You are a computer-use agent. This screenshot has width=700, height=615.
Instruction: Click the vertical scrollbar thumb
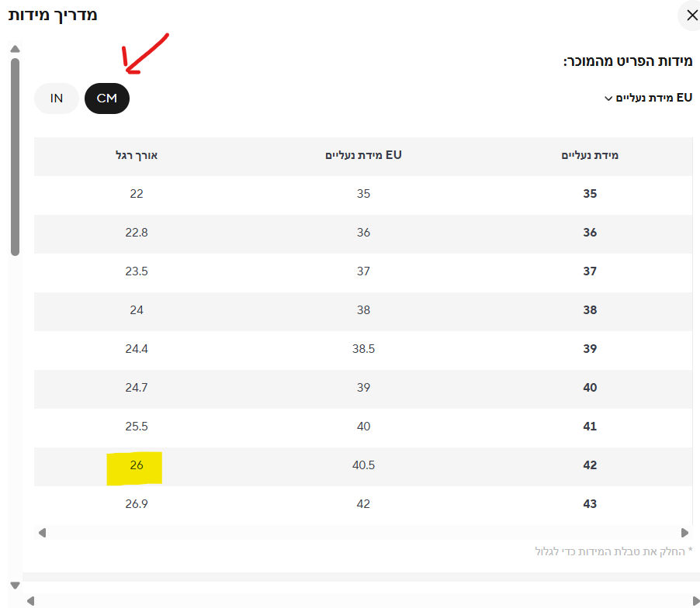click(15, 155)
